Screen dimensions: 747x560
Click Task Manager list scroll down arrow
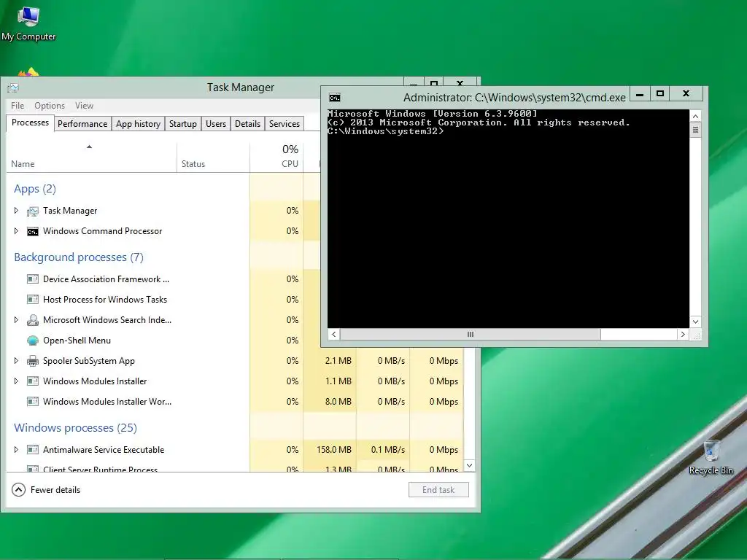pos(469,465)
